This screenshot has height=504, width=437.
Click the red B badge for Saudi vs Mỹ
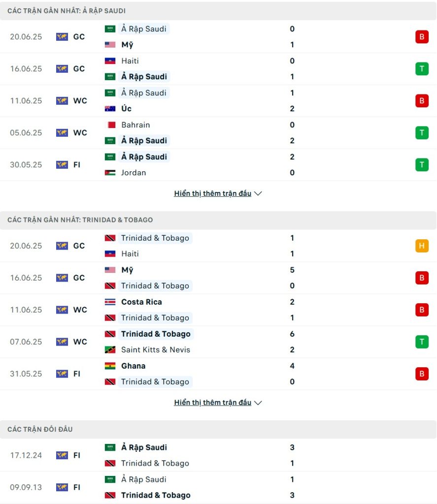422,36
